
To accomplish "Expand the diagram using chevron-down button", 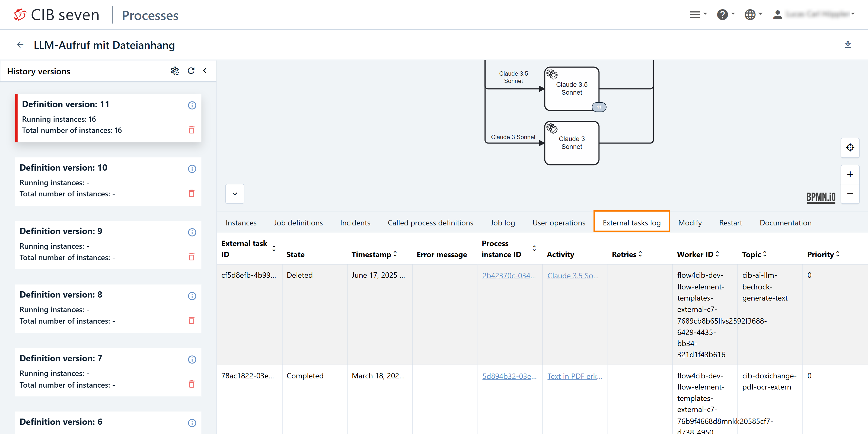I will 235,194.
